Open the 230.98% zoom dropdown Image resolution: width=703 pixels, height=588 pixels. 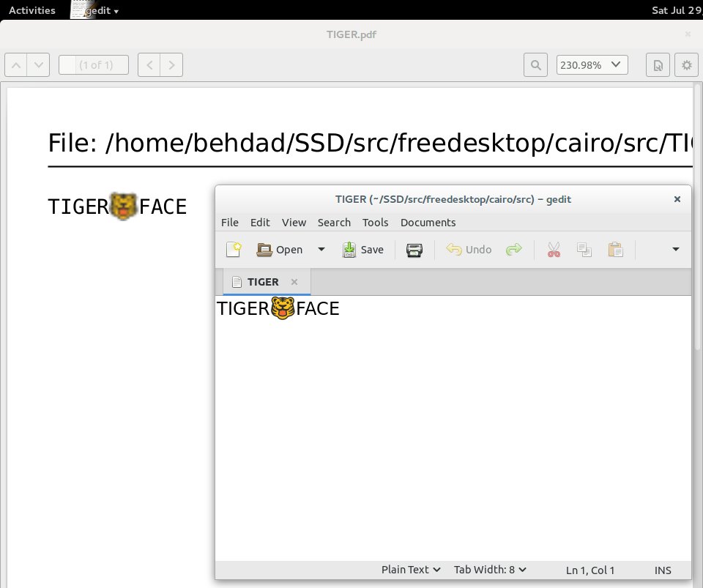592,65
